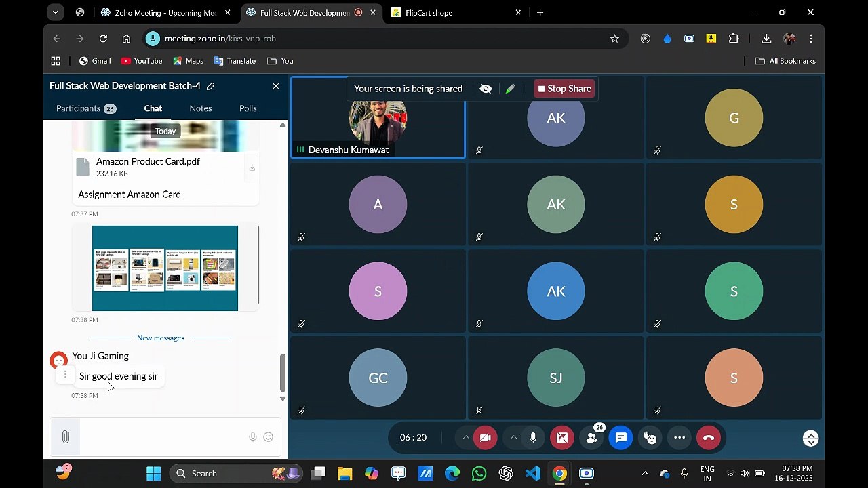
Task: Click participant tile labeled SJ
Action: pos(556,378)
